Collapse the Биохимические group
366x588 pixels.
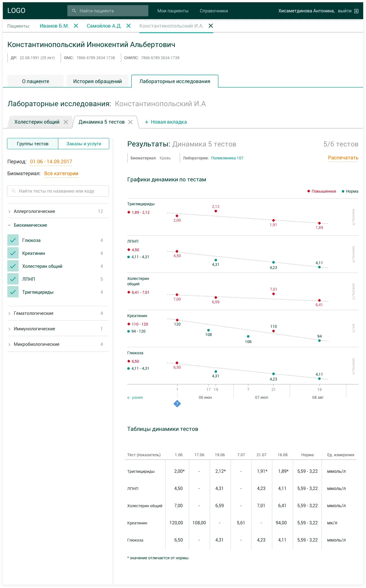[58, 225]
